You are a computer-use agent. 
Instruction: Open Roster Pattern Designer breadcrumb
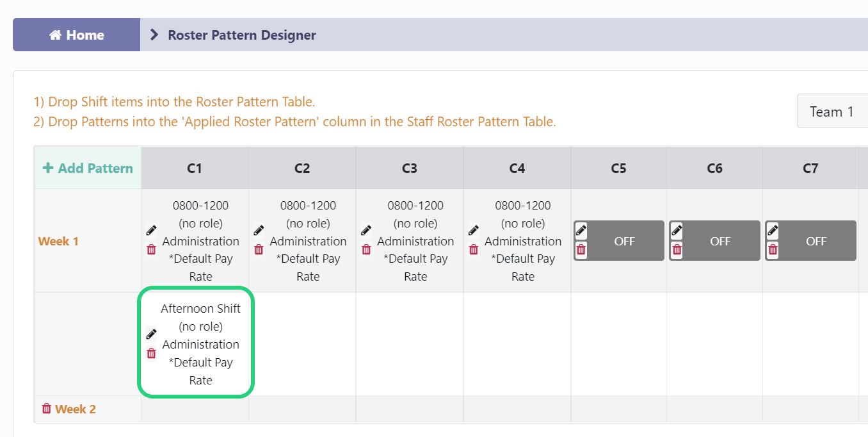(x=242, y=35)
